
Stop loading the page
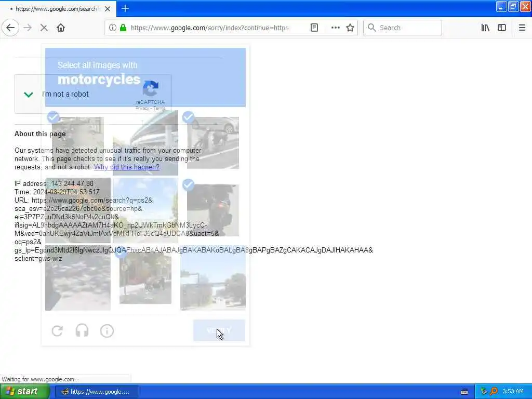44,28
